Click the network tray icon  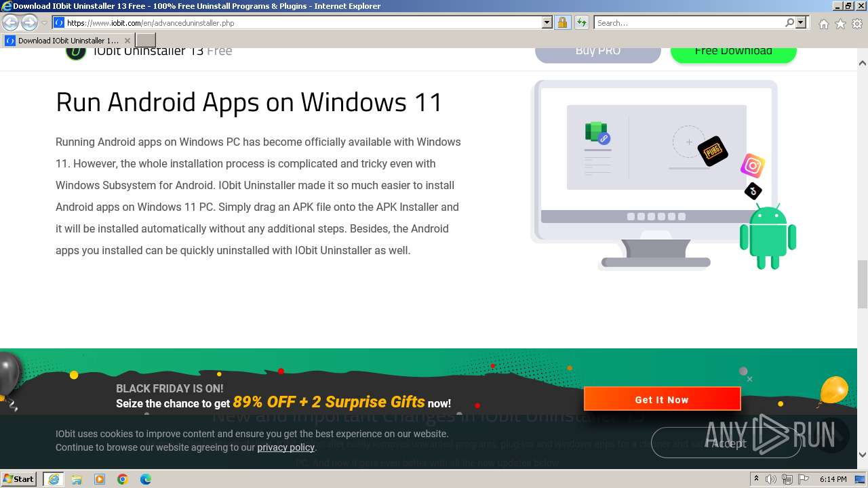(x=788, y=479)
